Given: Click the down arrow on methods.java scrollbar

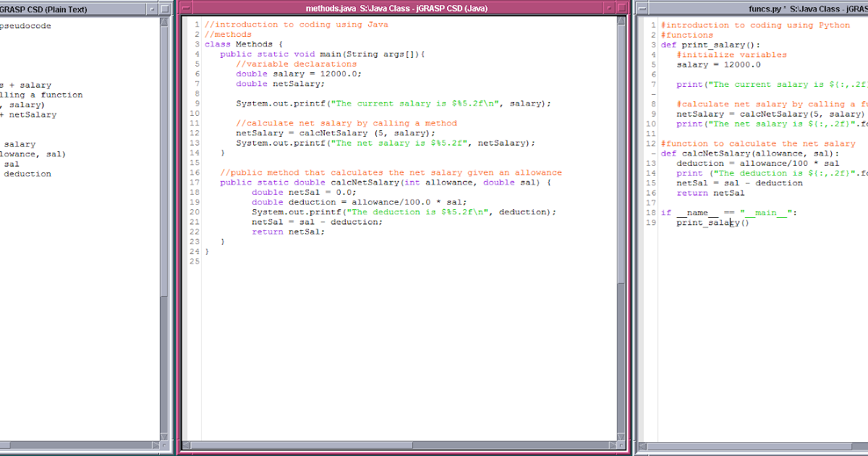Looking at the screenshot, I should (x=623, y=435).
